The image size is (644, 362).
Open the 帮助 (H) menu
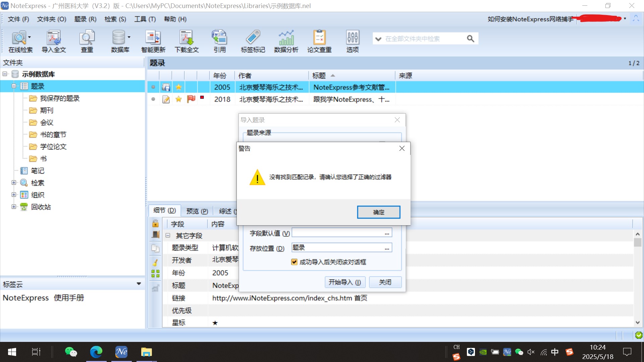tap(175, 19)
